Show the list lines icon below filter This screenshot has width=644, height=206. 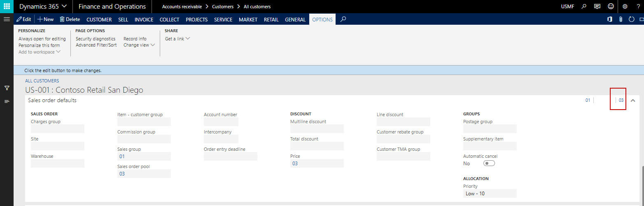[x=7, y=101]
